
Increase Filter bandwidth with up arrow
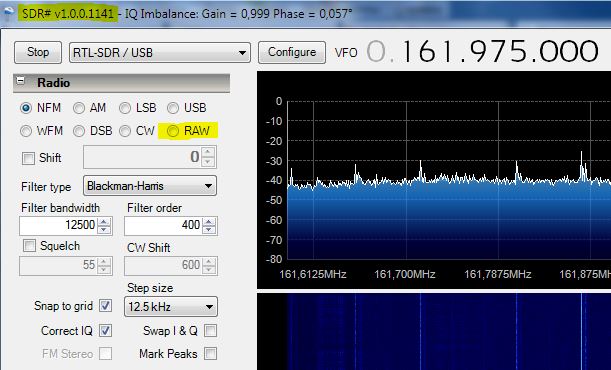click(104, 222)
